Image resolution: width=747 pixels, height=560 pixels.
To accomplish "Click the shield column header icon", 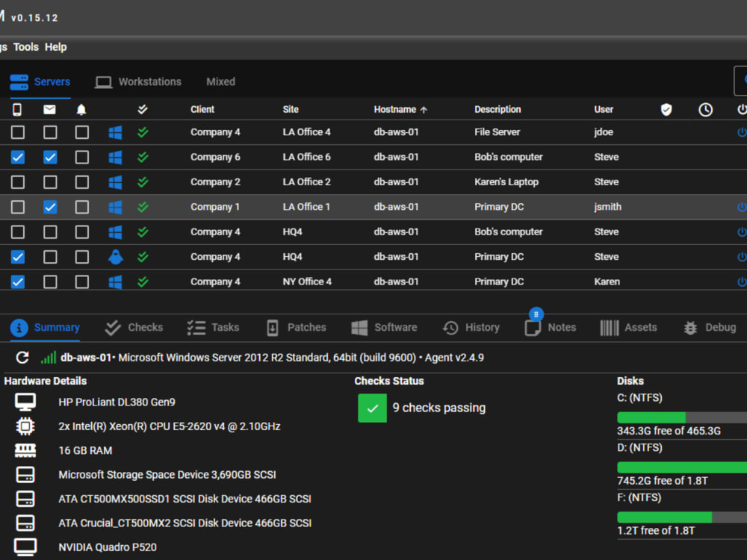I will tap(666, 109).
